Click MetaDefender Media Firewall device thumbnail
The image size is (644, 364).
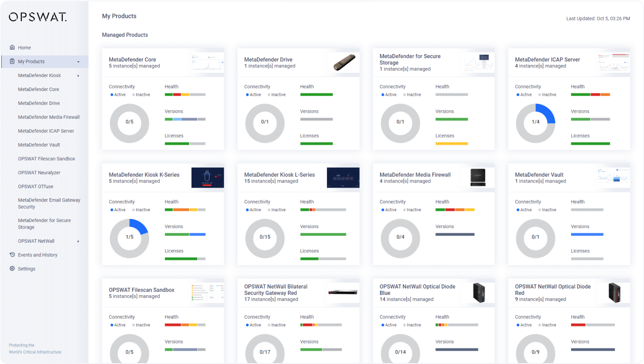click(478, 178)
